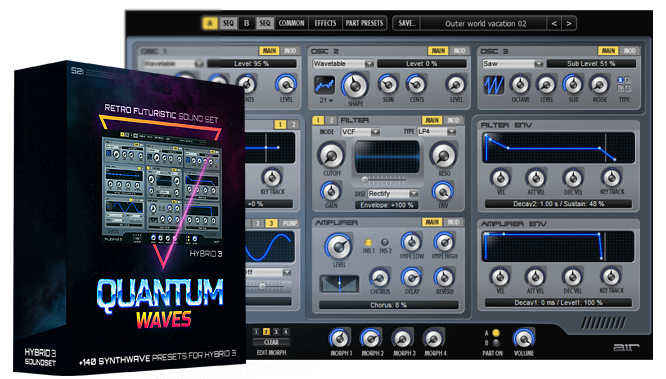Click the filter RESO knob

(443, 156)
